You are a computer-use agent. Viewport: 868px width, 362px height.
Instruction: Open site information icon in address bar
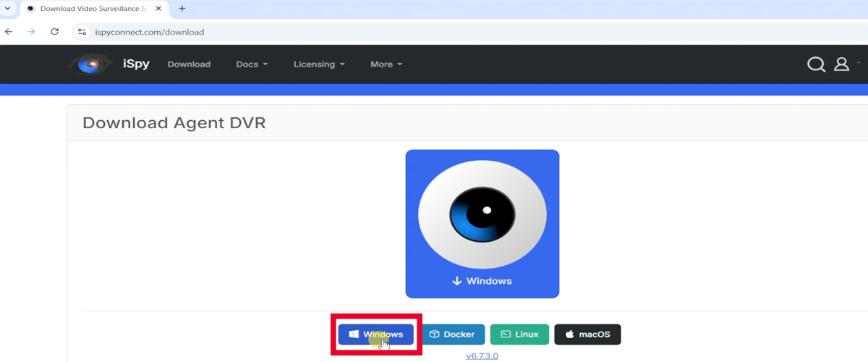[82, 32]
